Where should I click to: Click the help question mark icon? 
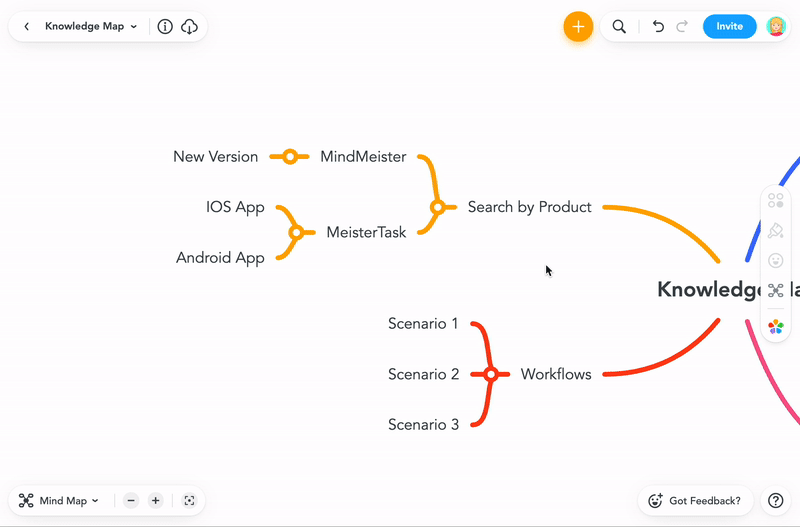coord(775,501)
